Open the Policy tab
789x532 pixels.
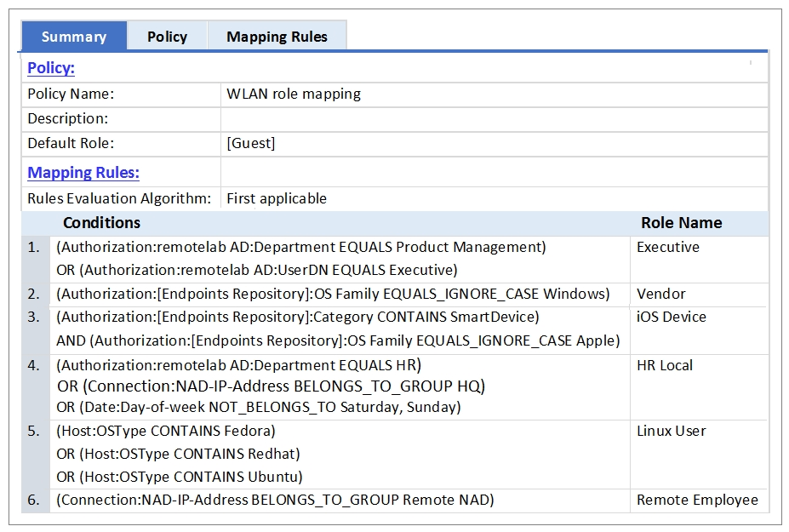click(167, 37)
